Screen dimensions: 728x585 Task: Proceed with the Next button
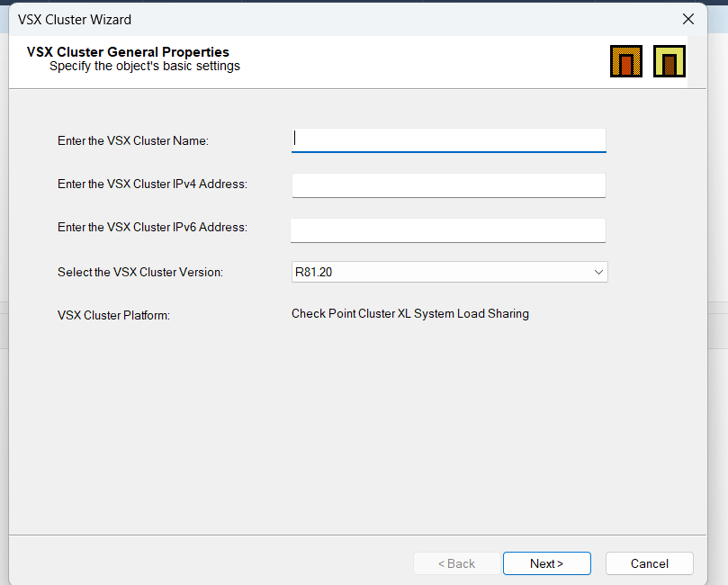tap(546, 563)
